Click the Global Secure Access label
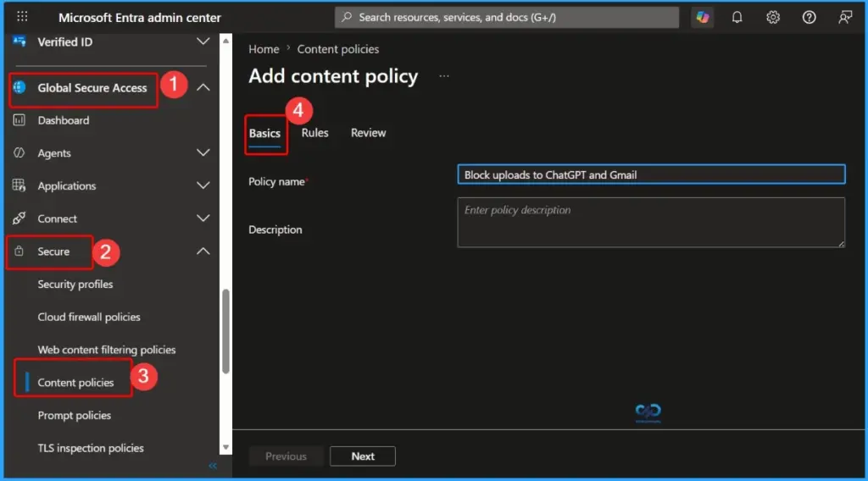868x481 pixels. pos(92,88)
